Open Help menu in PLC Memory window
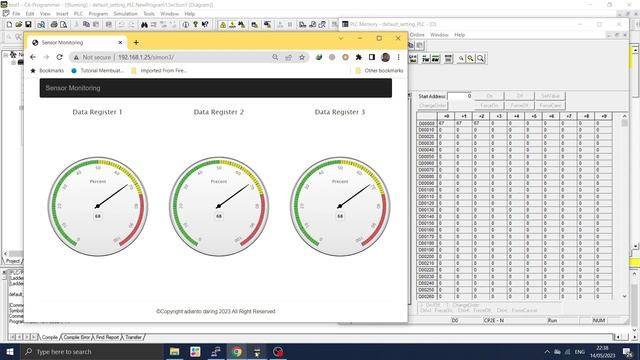The width and height of the screenshot is (640, 360). (460, 35)
